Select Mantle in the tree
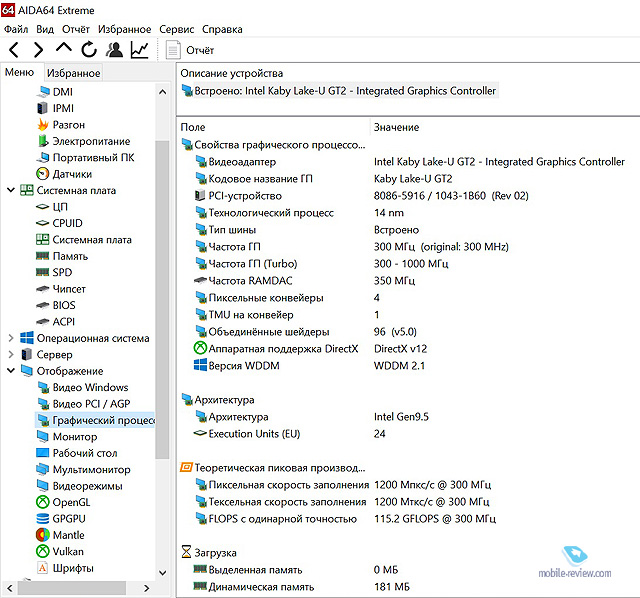640x598 pixels. (x=60, y=535)
